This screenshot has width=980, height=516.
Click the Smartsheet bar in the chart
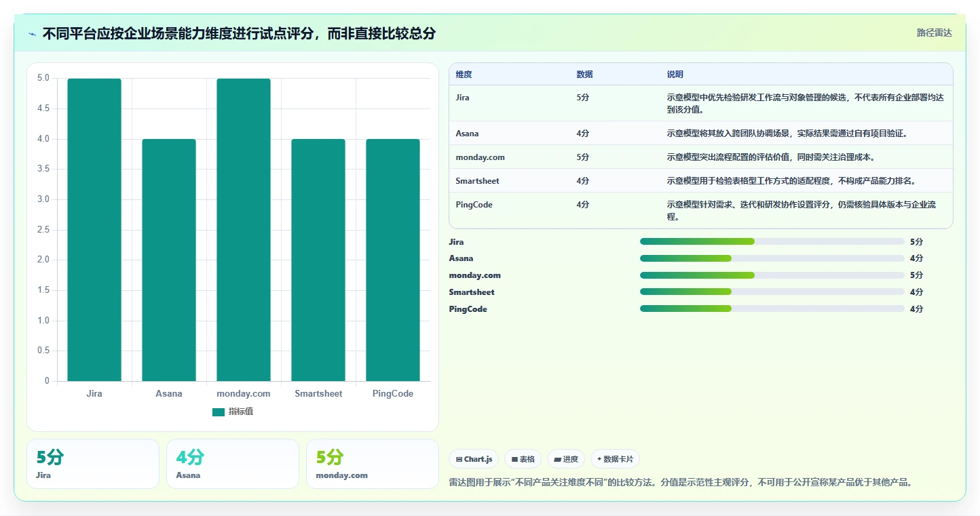(x=318, y=260)
